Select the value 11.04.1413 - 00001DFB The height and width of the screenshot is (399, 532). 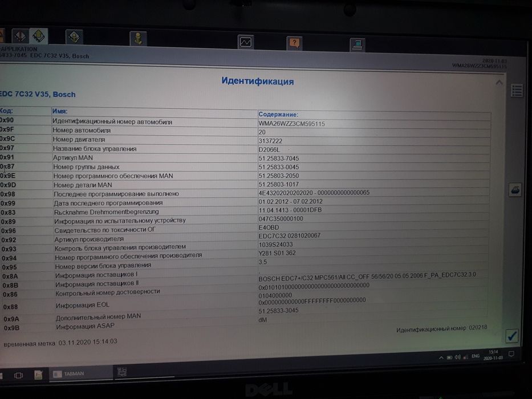coord(290,210)
